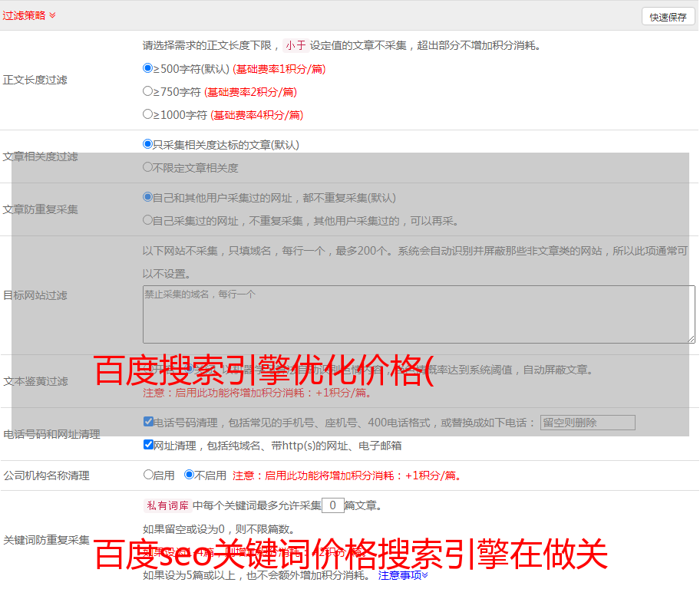Image resolution: width=700 pixels, height=589 pixels.
Task: Choose 只采集相关度达标的文章 radio option
Action: coord(148,144)
